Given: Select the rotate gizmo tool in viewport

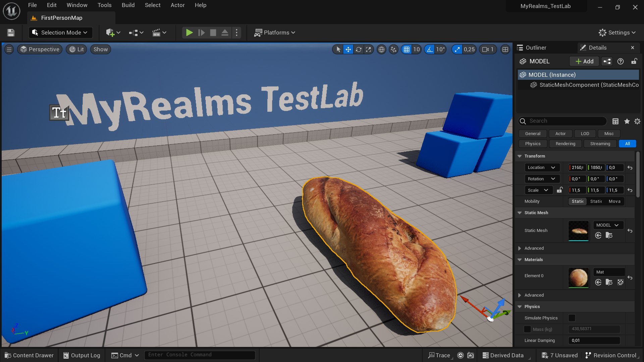Looking at the screenshot, I should 359,50.
